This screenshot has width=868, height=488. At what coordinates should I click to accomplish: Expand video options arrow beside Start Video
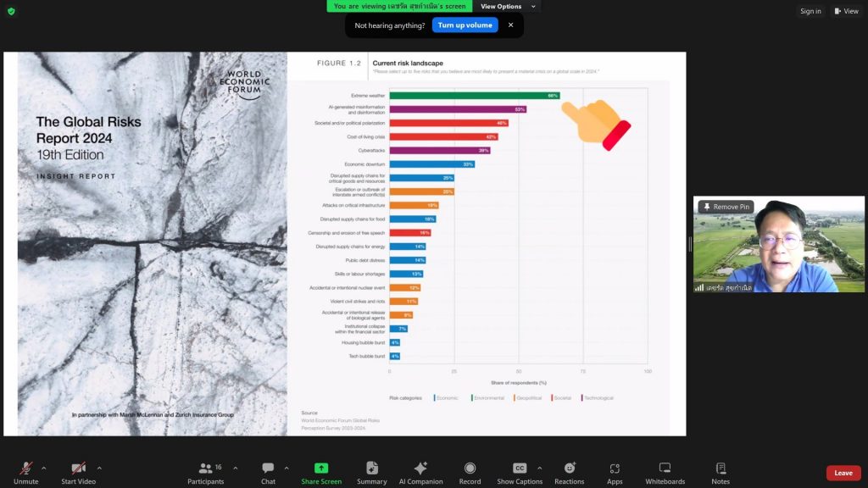(x=99, y=467)
